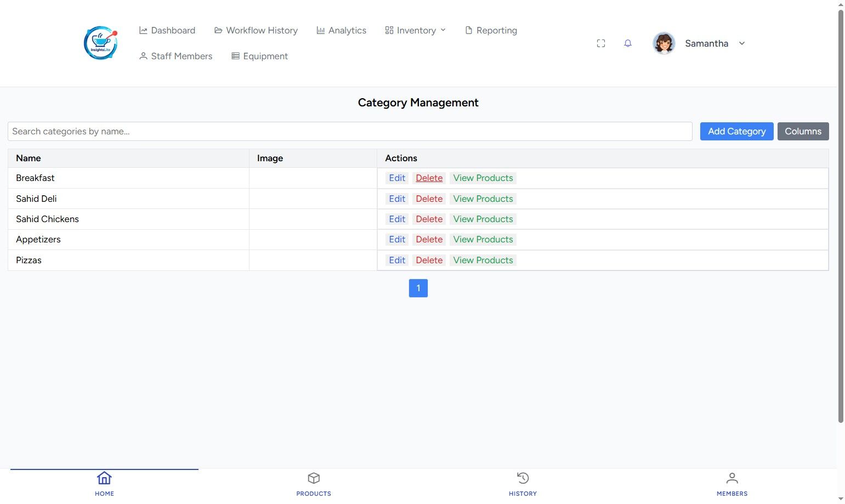Edit the Sahid Deli category
This screenshot has width=845, height=504.
click(397, 199)
